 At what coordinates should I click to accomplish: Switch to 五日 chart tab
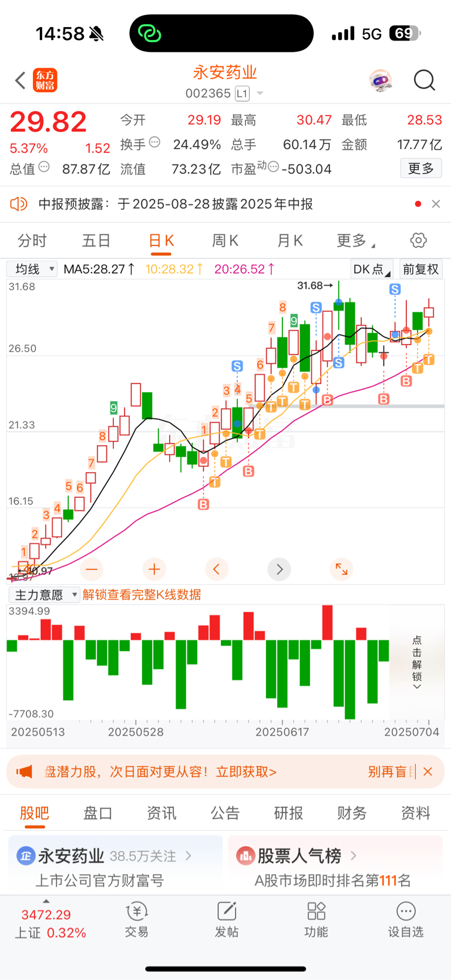click(x=96, y=240)
